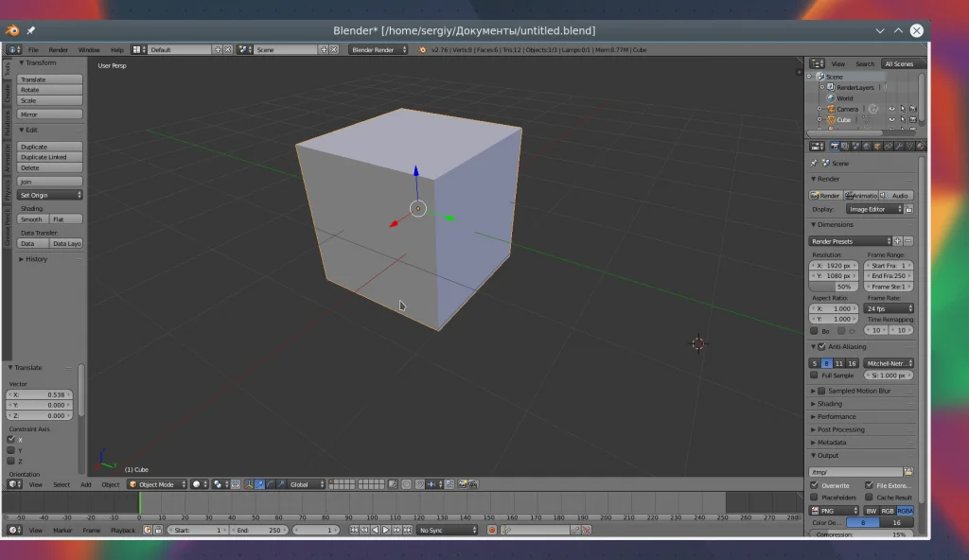Image resolution: width=969 pixels, height=560 pixels.
Task: Open the Render menu in top bar
Action: click(59, 49)
